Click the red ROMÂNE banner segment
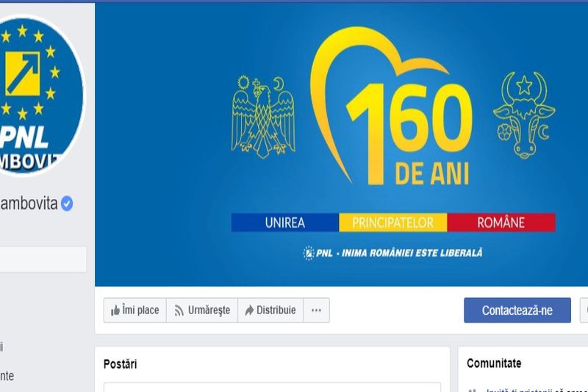 tap(501, 222)
